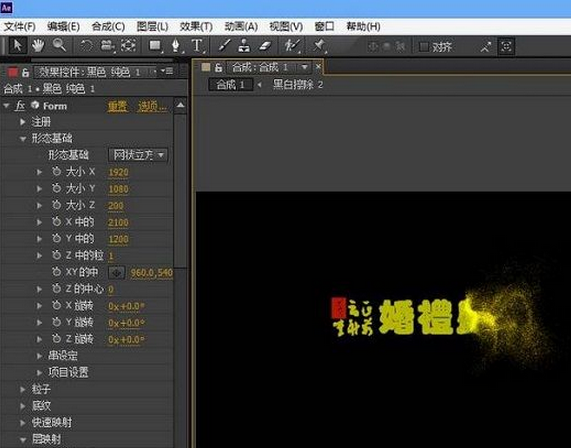
Task: Toggle the composition panel lock icon
Action: (218, 68)
